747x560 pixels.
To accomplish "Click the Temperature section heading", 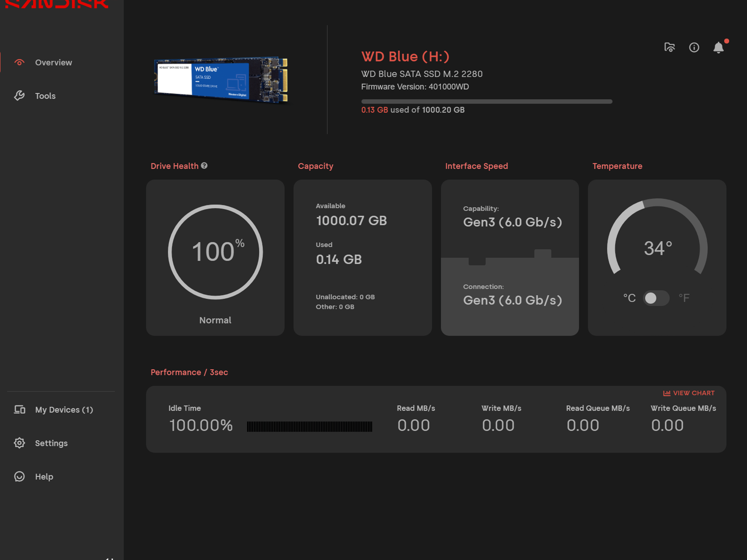I will pos(617,166).
